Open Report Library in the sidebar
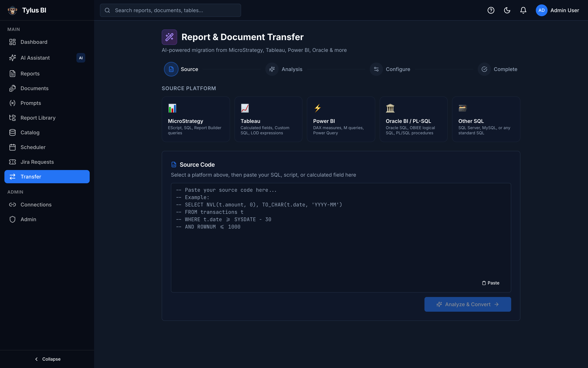Image resolution: width=588 pixels, height=368 pixels. tap(47, 118)
